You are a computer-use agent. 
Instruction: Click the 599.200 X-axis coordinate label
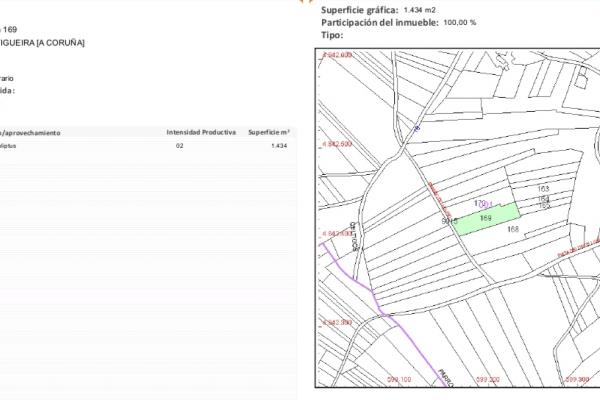[488, 380]
